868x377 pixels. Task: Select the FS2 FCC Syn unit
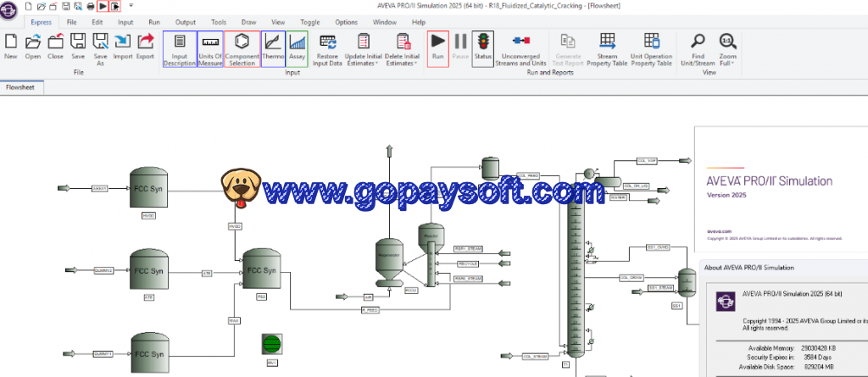262,269
